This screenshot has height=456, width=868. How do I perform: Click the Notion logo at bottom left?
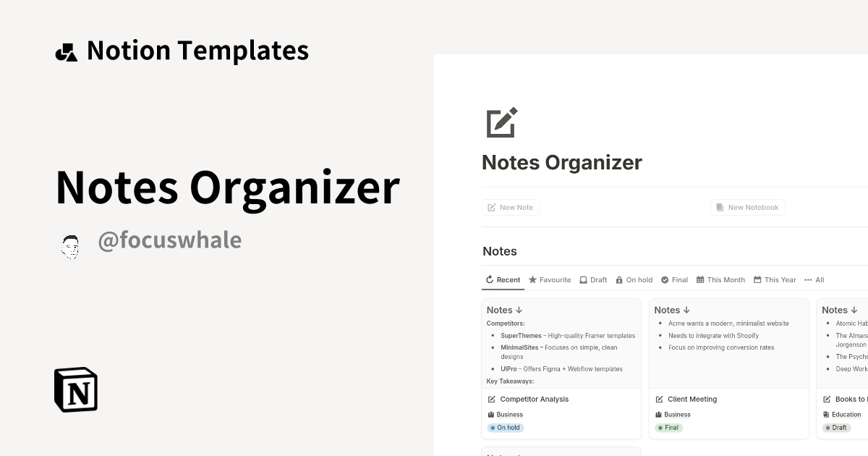tap(75, 390)
